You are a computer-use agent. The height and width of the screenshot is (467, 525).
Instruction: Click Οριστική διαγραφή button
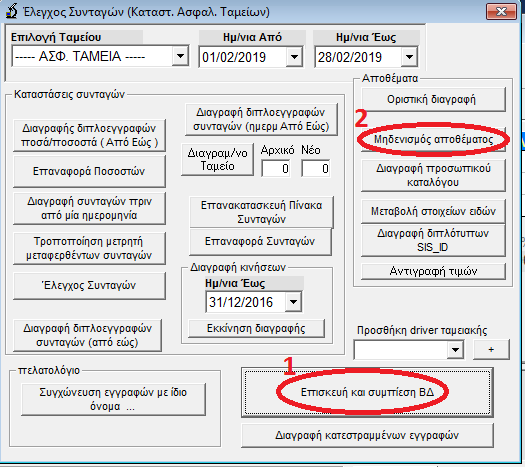click(x=433, y=99)
